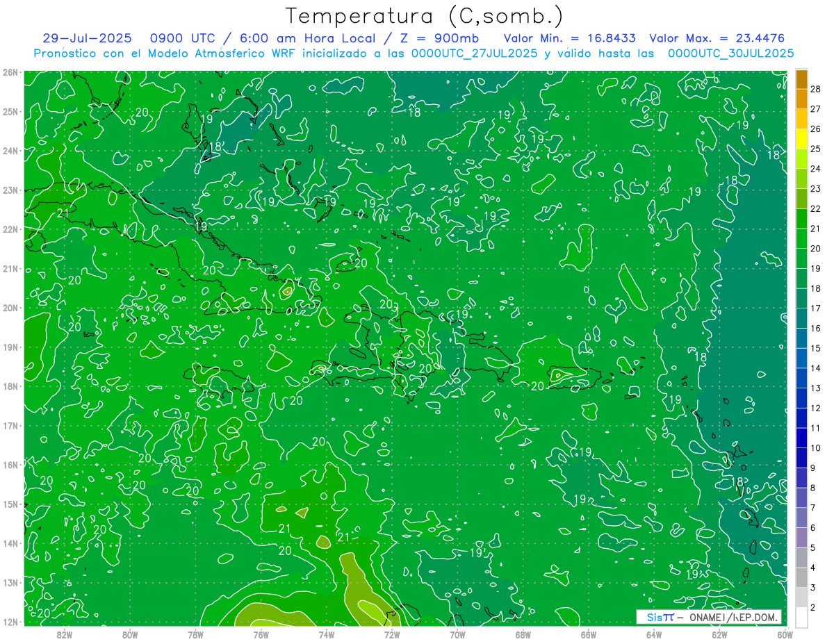Viewport: 834px width, 644px height.
Task: Click the '19N' latitude axis label
Action: [x=10, y=347]
